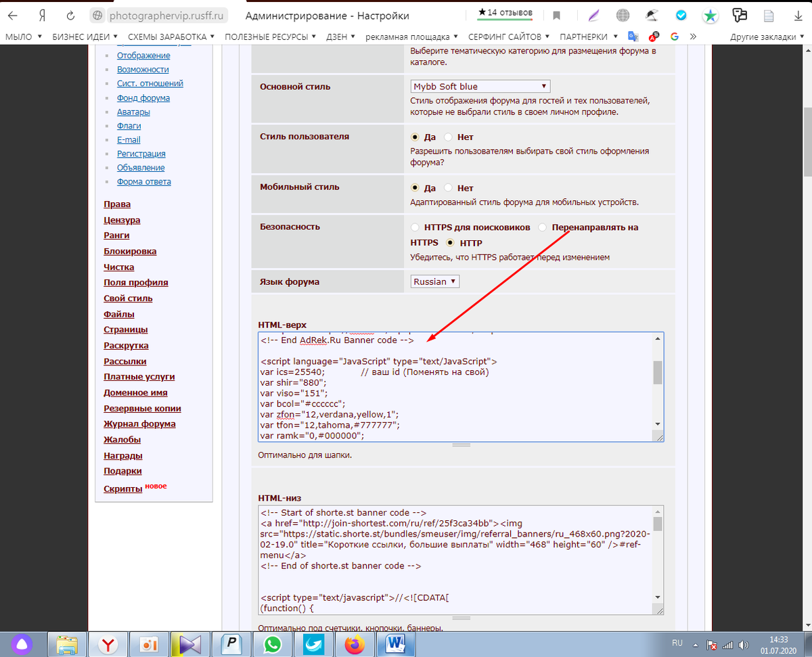Expand Другие закладки folder
Image resolution: width=812 pixels, height=657 pixels.
(767, 37)
